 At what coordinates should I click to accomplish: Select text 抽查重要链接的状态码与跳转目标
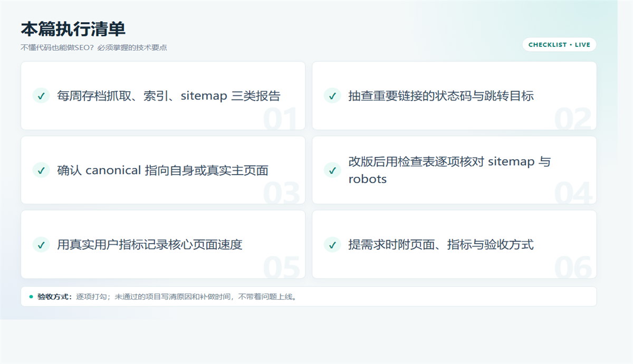point(441,96)
